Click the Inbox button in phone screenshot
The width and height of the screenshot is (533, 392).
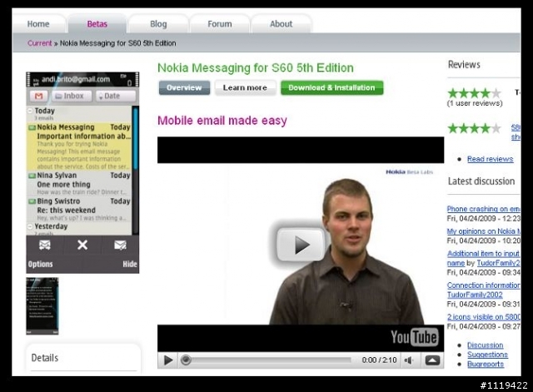click(x=72, y=97)
